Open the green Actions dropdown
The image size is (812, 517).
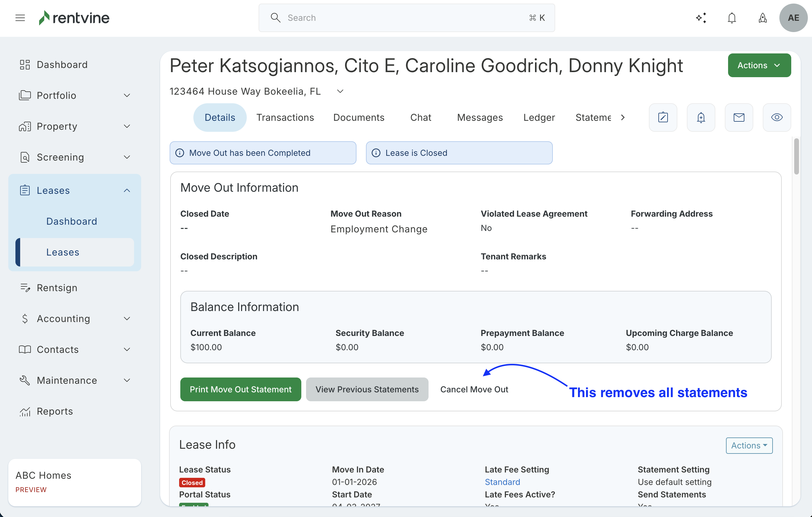click(x=759, y=66)
